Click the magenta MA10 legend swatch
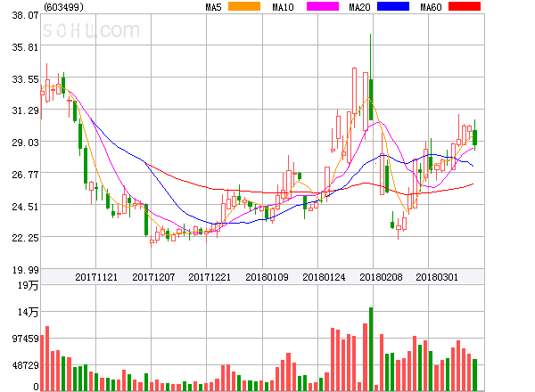The height and width of the screenshot is (392, 535). (323, 6)
